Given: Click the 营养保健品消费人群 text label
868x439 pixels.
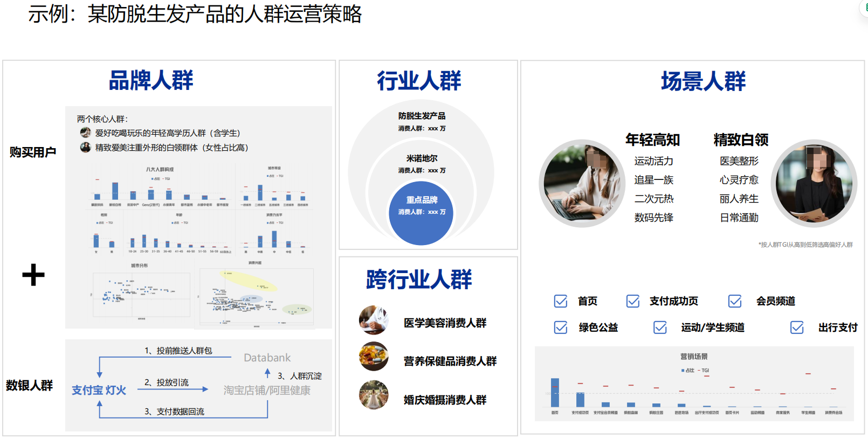Looking at the screenshot, I should pos(450,361).
